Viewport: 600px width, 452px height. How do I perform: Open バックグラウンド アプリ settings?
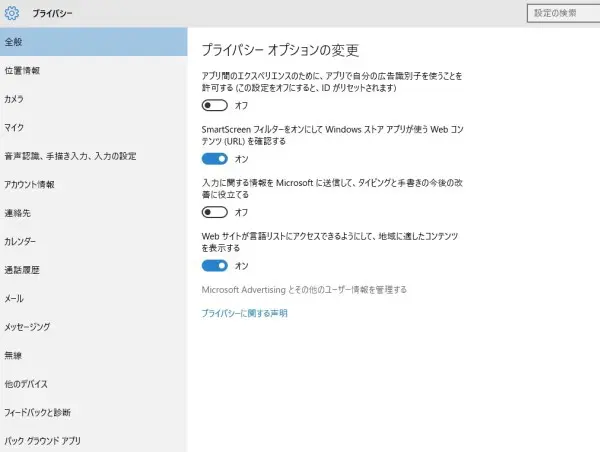[94, 441]
